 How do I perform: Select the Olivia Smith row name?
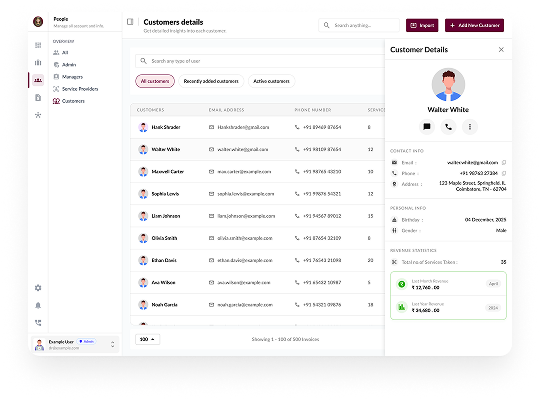pyautogui.click(x=164, y=238)
